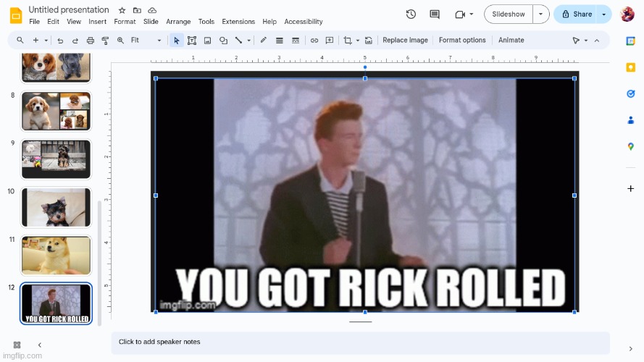
Task: Click the Share button
Action: pyautogui.click(x=577, y=14)
